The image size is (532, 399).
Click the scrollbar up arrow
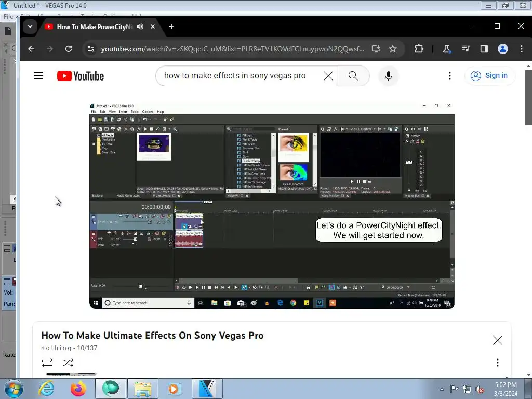528,66
